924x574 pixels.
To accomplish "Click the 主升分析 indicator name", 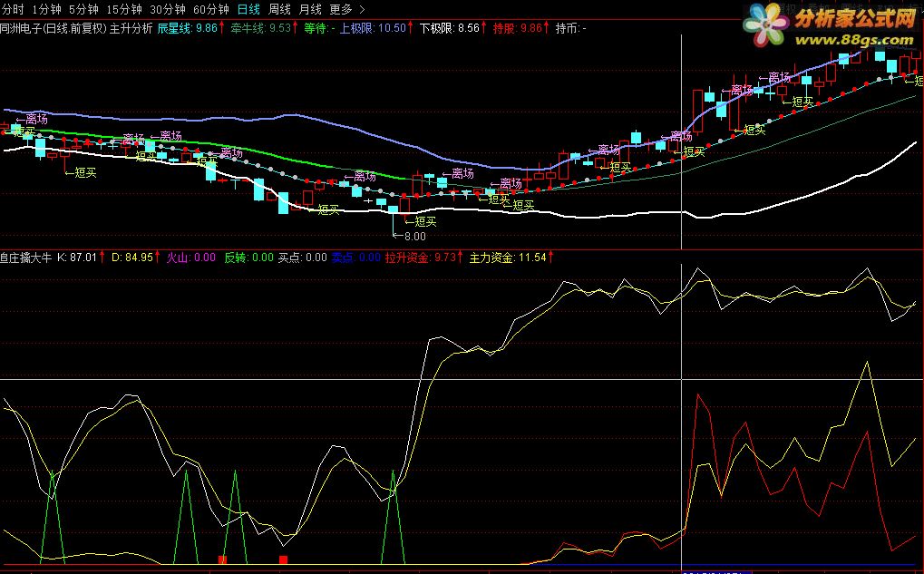I will (x=131, y=28).
